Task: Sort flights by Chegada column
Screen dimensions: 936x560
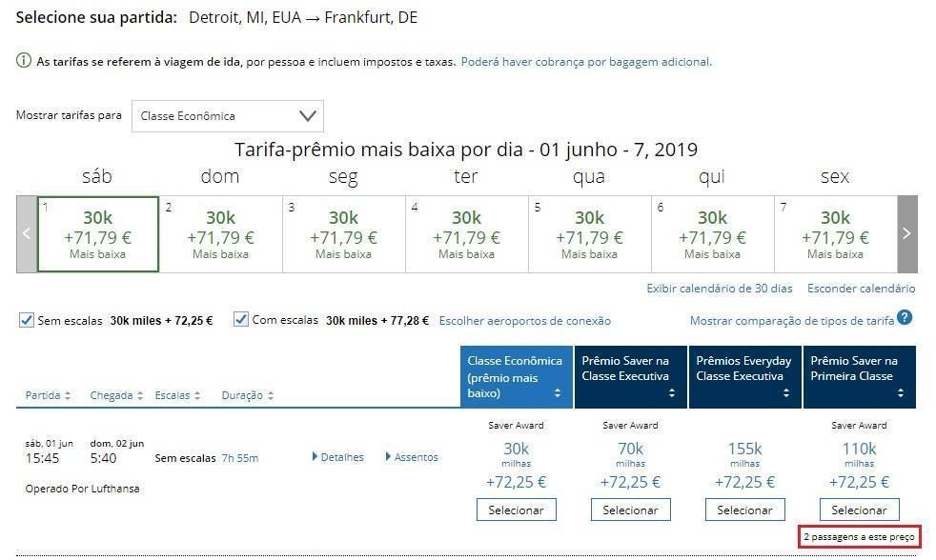Action: pyautogui.click(x=116, y=395)
